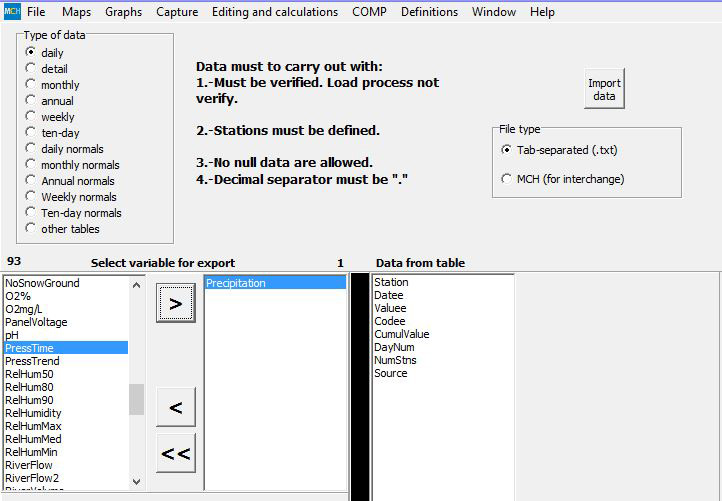The height and width of the screenshot is (501, 722).
Task: Click the MCH application icon in menu bar
Action: (x=12, y=12)
